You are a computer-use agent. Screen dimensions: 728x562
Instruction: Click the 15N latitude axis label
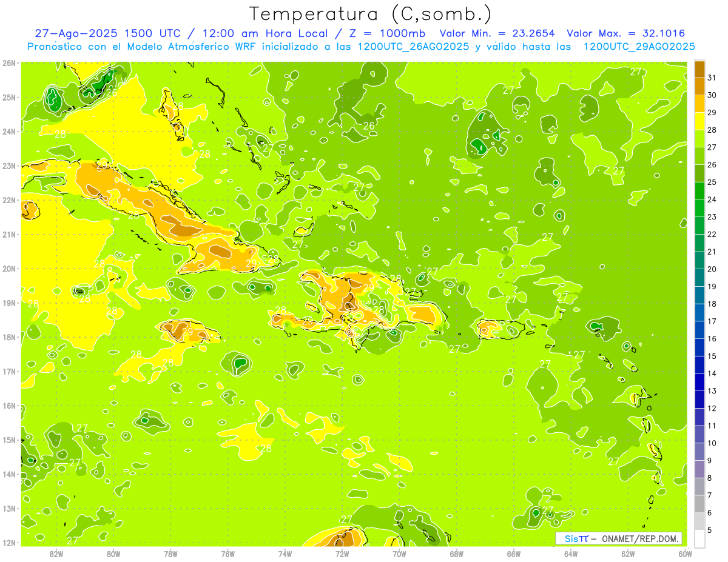(9, 440)
